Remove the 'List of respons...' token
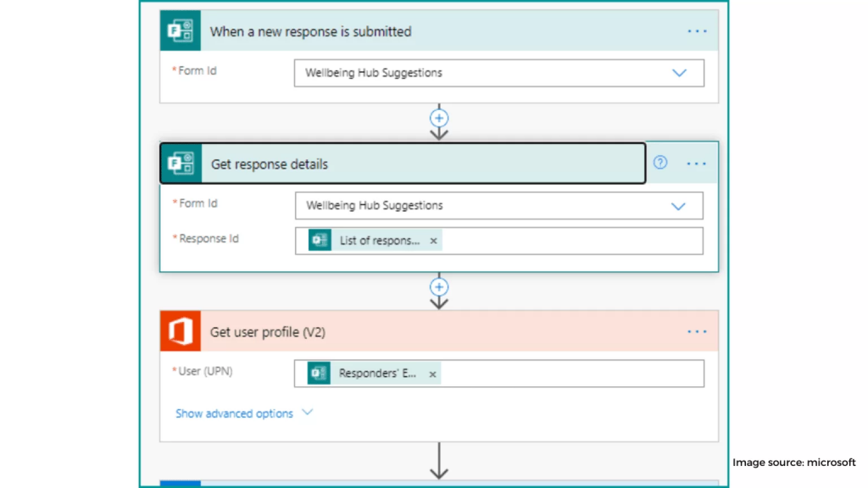The image size is (868, 488). tap(433, 241)
